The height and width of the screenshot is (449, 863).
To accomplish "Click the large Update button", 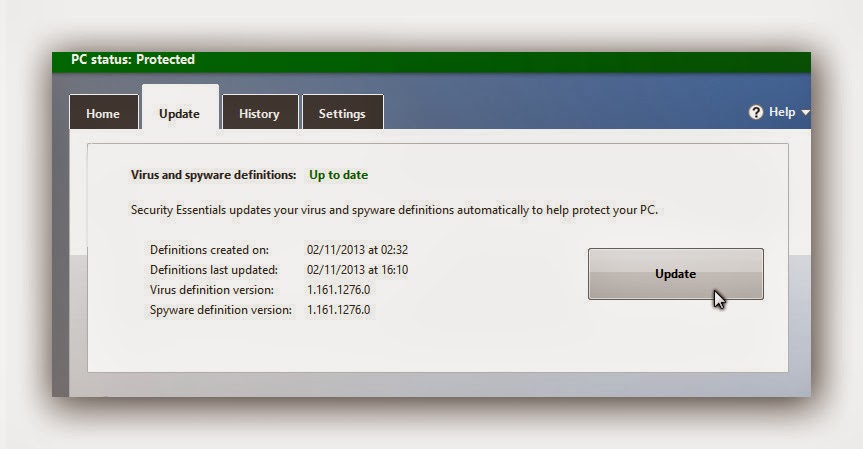I will [675, 274].
